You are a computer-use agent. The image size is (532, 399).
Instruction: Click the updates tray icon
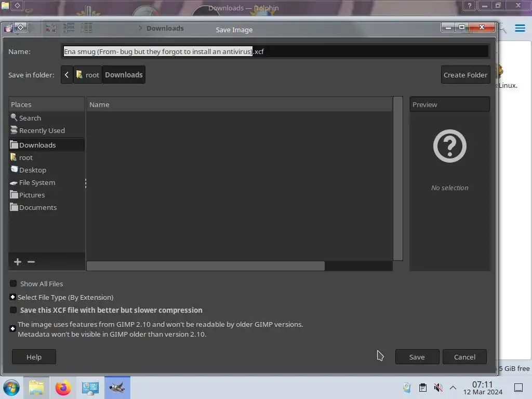(x=407, y=388)
